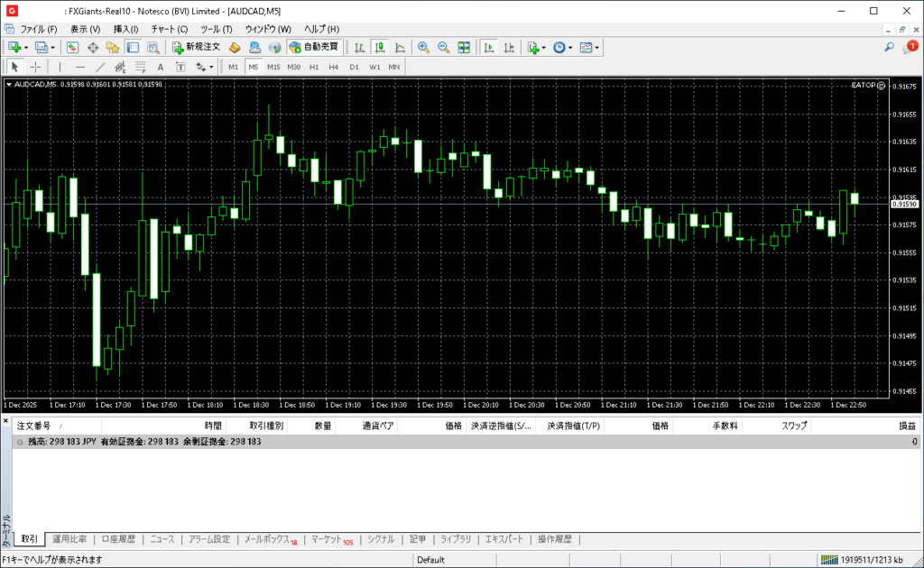Switch chart to candlestick display icon

(x=379, y=47)
